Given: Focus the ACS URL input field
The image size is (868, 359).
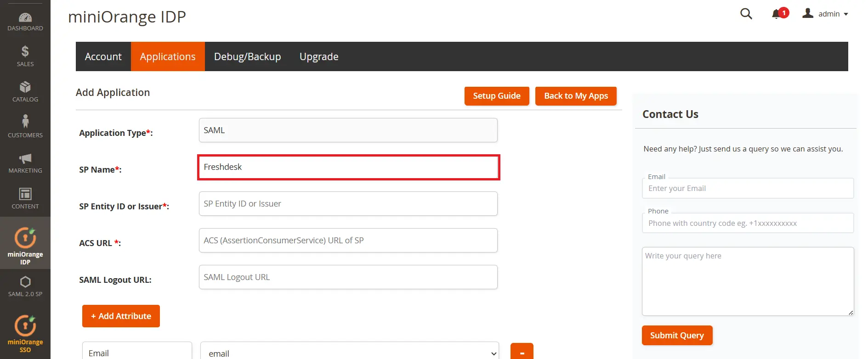Looking at the screenshot, I should pos(348,240).
